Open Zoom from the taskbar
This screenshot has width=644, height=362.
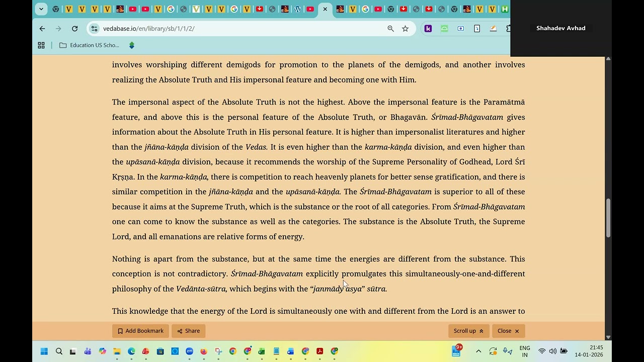click(x=189, y=351)
